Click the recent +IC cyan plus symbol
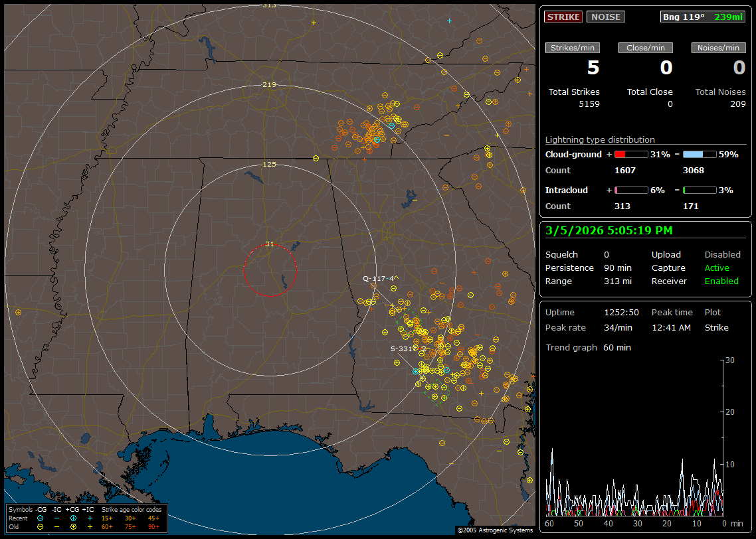This screenshot has width=756, height=539. tap(90, 518)
